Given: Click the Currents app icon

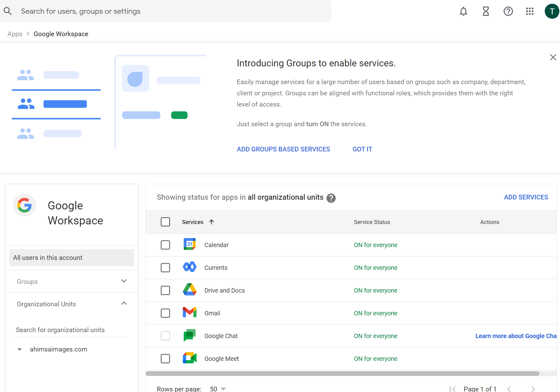Looking at the screenshot, I should (x=190, y=267).
